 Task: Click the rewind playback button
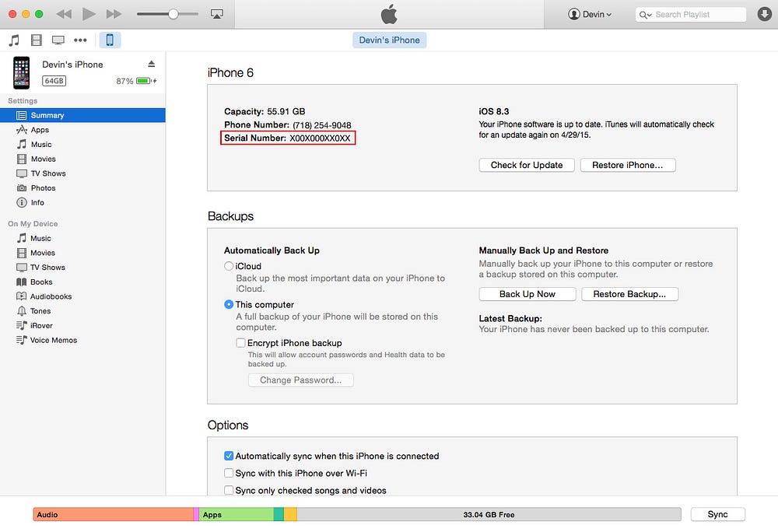[64, 14]
